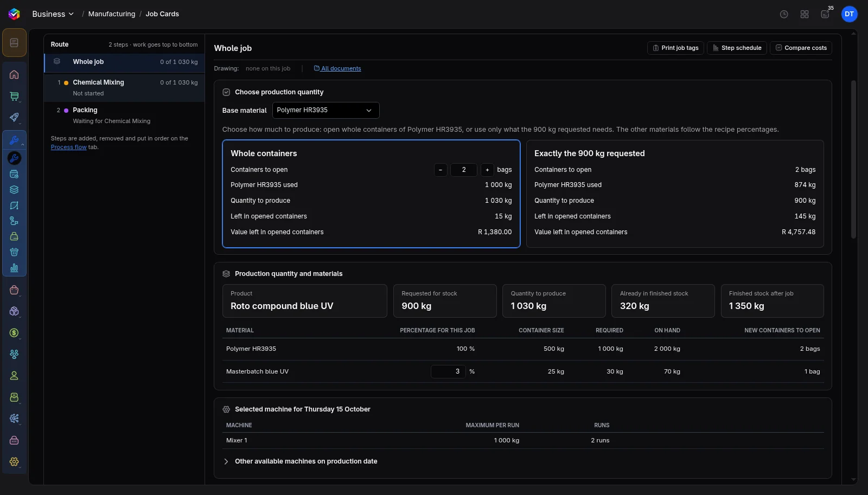Open the Process flow link
The image size is (868, 495).
[68, 147]
